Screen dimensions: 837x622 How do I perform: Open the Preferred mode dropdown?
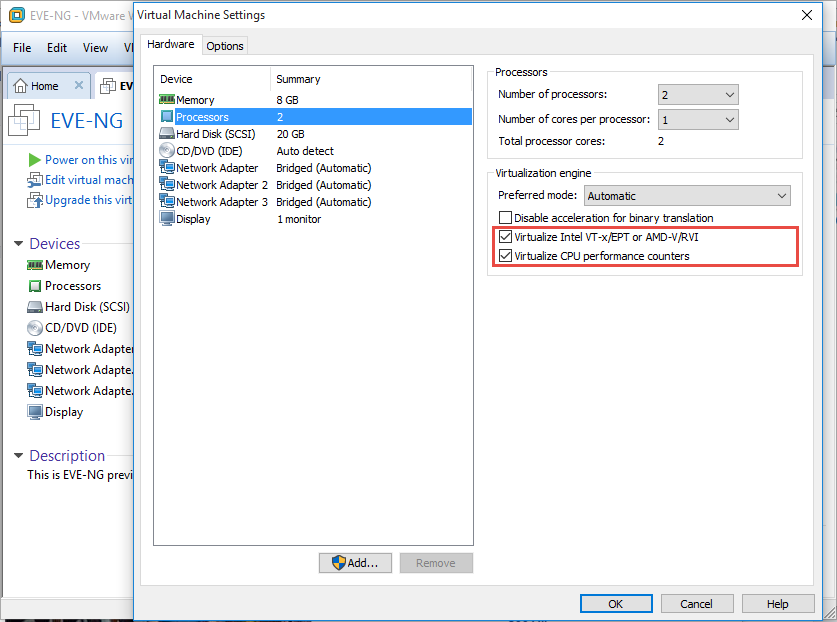[x=688, y=195]
